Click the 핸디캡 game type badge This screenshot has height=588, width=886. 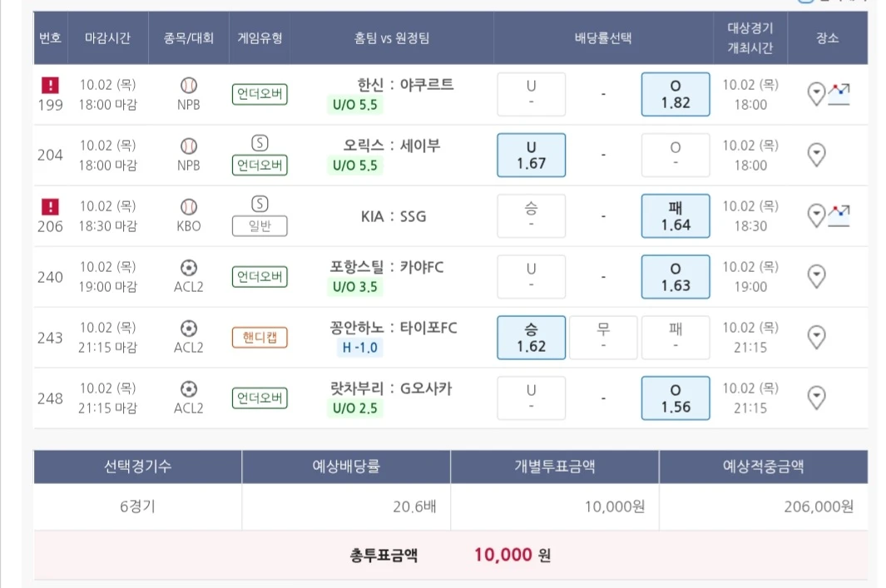(260, 337)
